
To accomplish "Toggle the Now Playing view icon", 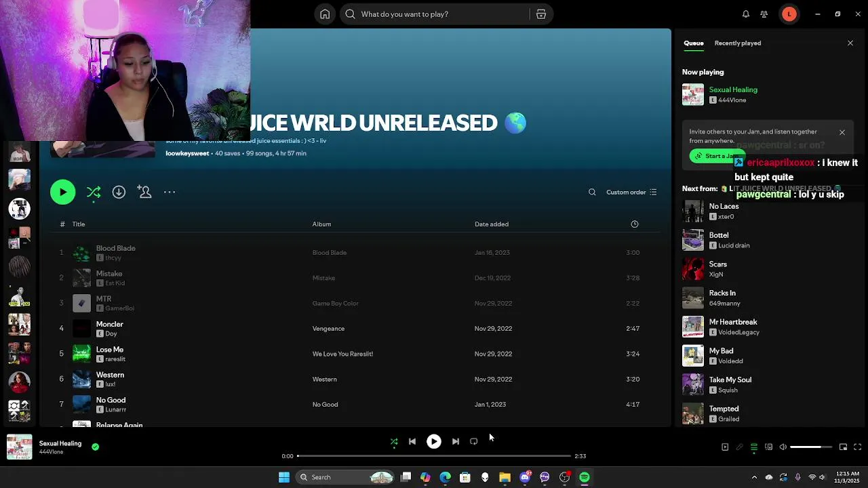I will (725, 447).
